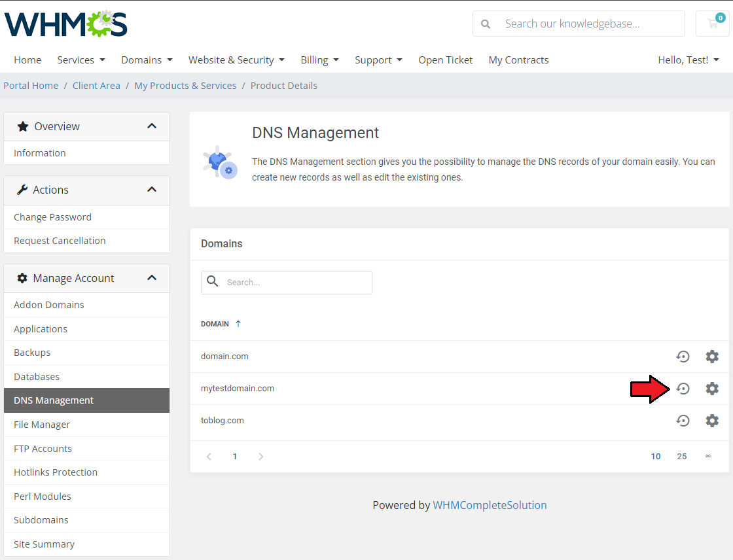The height and width of the screenshot is (560, 733).
Task: Open Site Summary in sidebar
Action: (86, 544)
